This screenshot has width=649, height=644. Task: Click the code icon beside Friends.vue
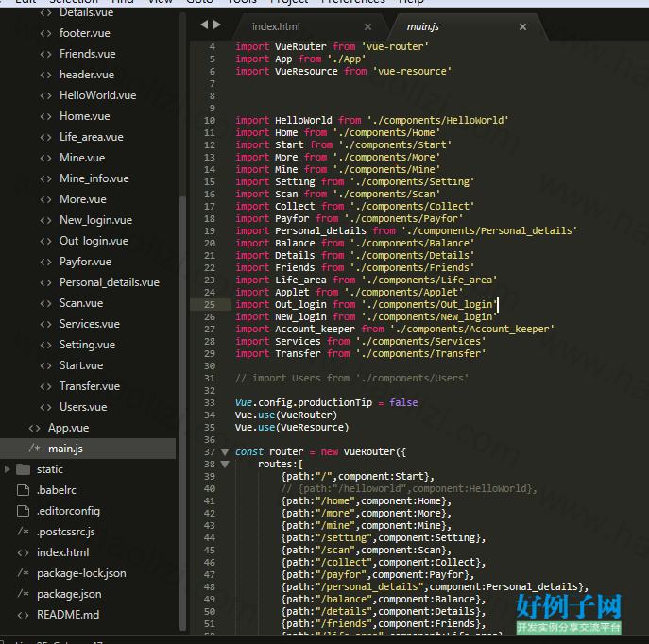[46, 54]
